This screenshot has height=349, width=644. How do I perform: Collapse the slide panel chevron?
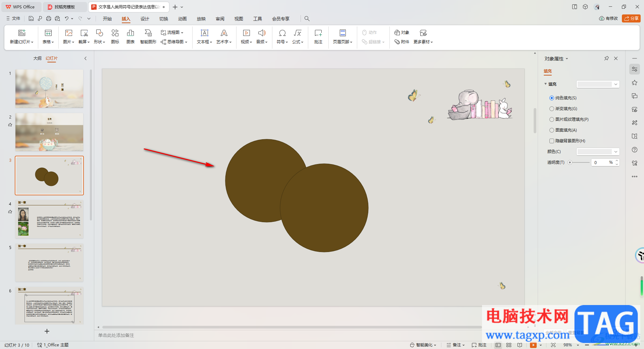tap(86, 58)
